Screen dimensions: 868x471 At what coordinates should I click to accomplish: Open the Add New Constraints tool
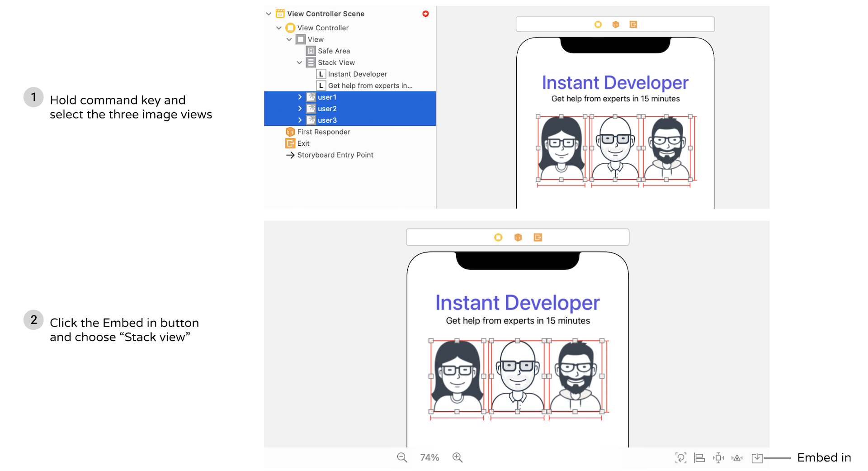[718, 458]
